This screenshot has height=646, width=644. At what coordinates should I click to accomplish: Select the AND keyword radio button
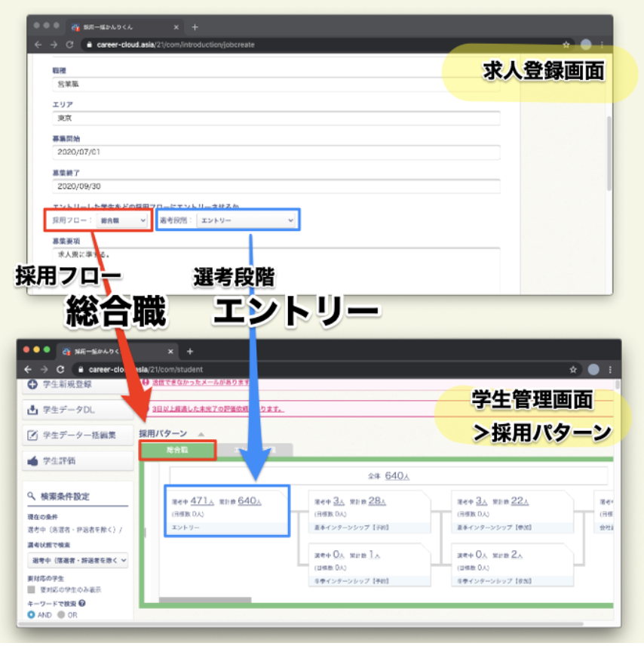click(x=31, y=614)
